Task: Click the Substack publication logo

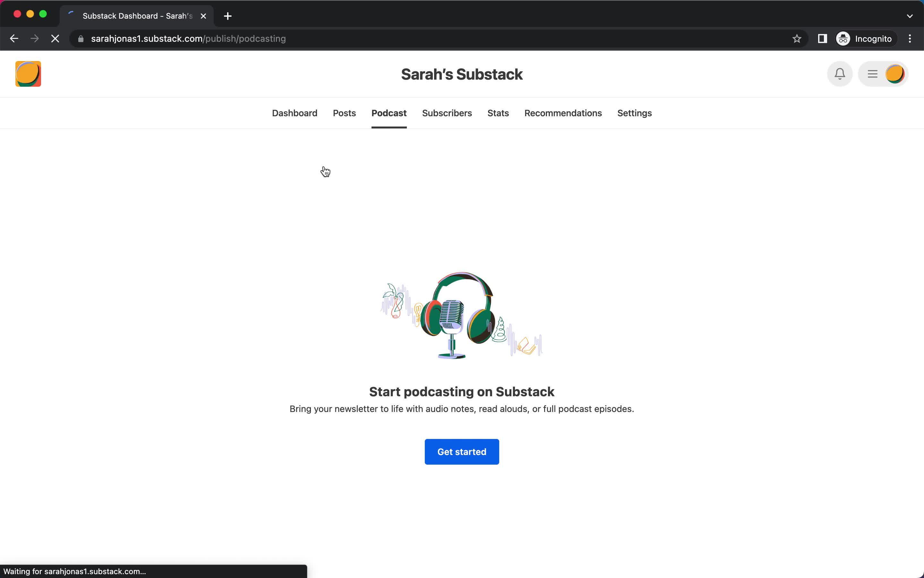Action: (28, 74)
